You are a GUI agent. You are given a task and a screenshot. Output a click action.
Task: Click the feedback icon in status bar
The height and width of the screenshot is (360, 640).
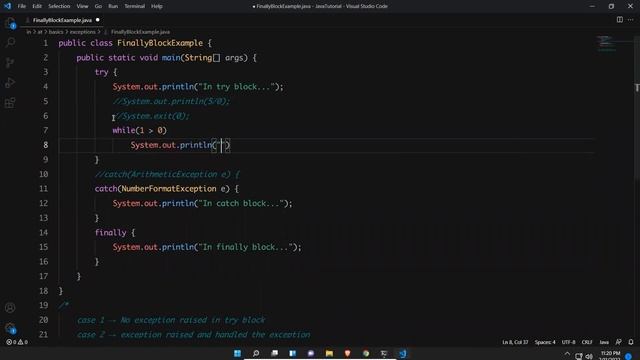pos(619,342)
